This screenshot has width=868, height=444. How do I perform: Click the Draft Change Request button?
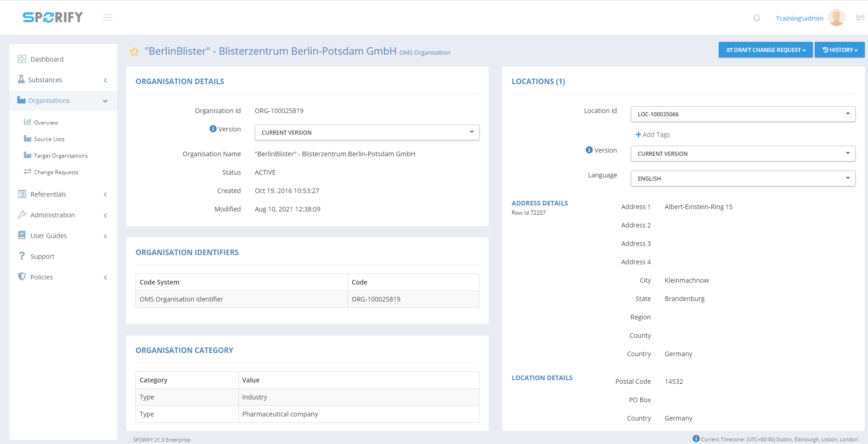coord(765,50)
